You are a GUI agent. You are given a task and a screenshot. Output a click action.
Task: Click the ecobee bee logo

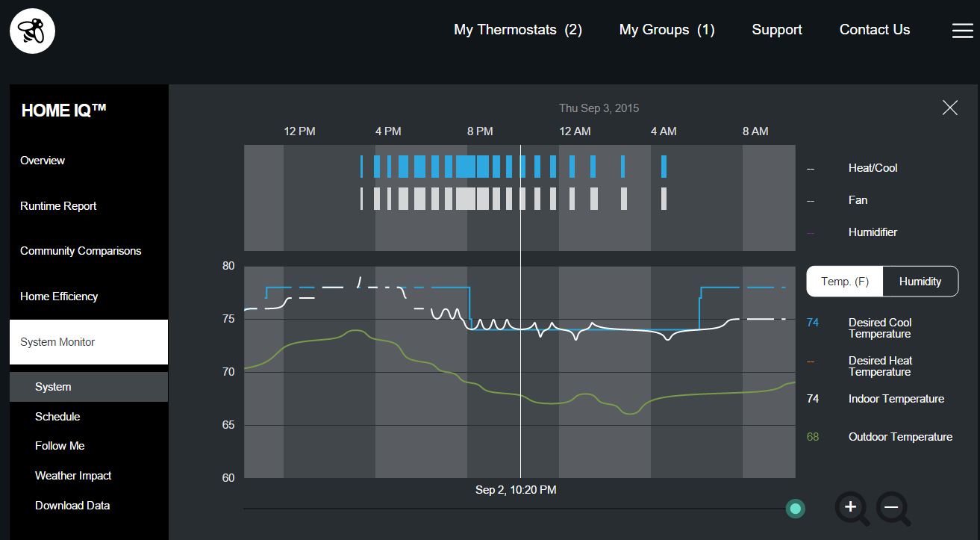(x=32, y=31)
